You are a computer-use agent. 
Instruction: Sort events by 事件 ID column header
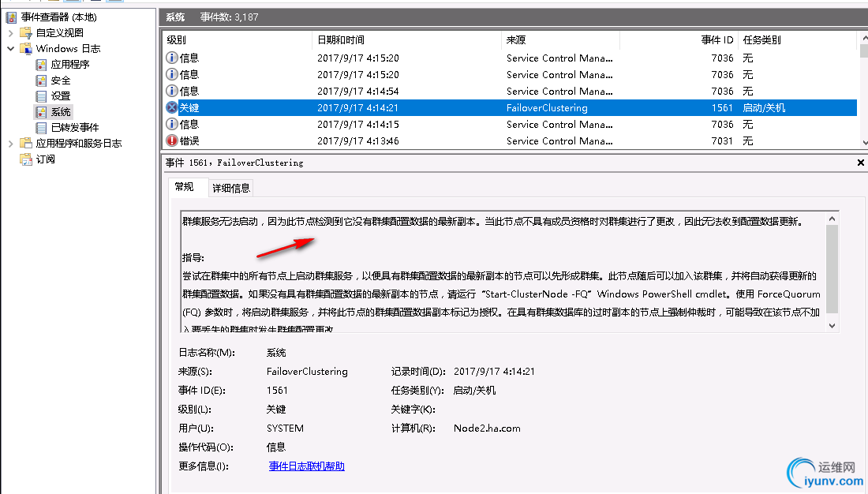679,40
